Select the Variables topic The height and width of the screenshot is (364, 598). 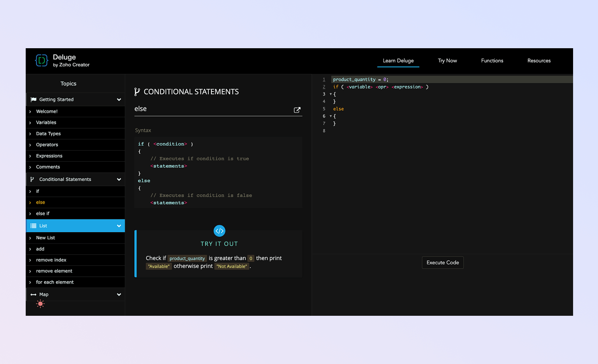point(46,122)
